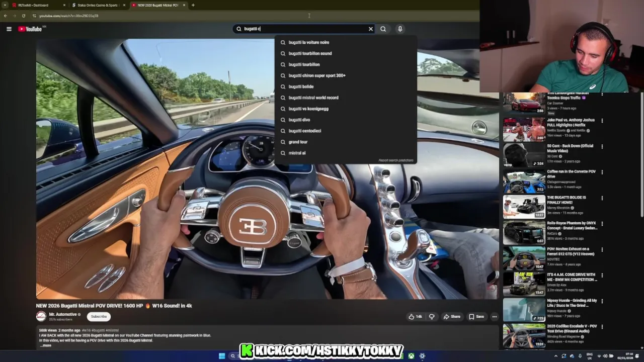Open the three-dot more actions under video
Screen dimensions: 644x362
click(495, 317)
